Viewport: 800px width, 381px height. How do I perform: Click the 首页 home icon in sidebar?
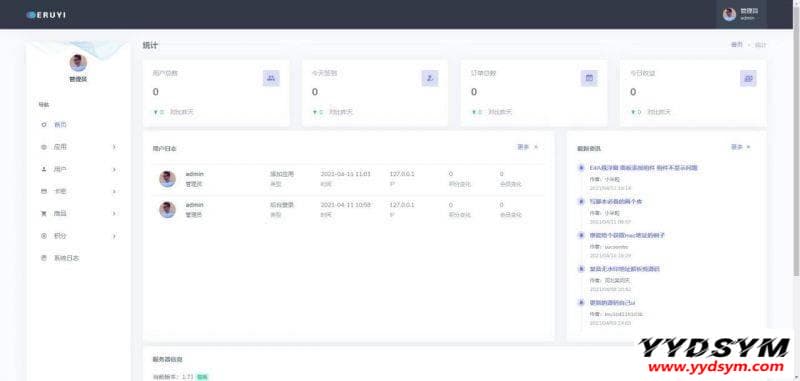[44, 124]
